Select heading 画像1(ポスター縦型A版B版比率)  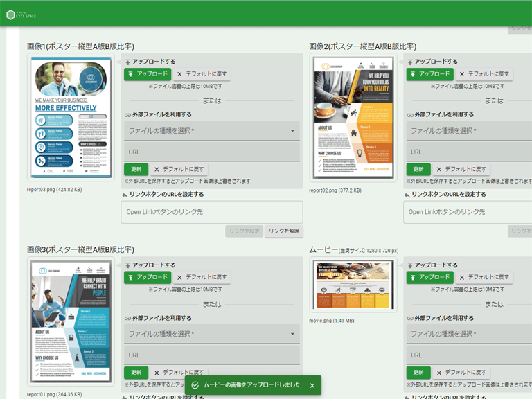[x=81, y=46]
